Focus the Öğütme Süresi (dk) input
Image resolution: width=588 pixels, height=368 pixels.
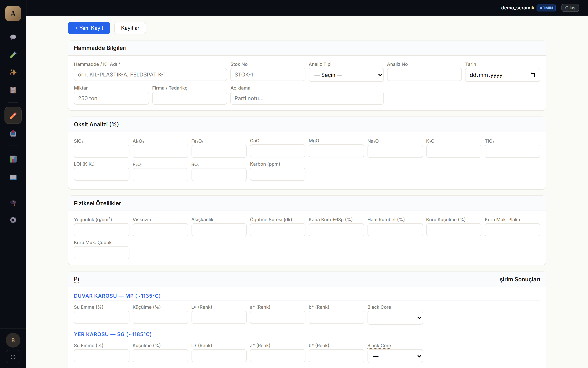(277, 230)
